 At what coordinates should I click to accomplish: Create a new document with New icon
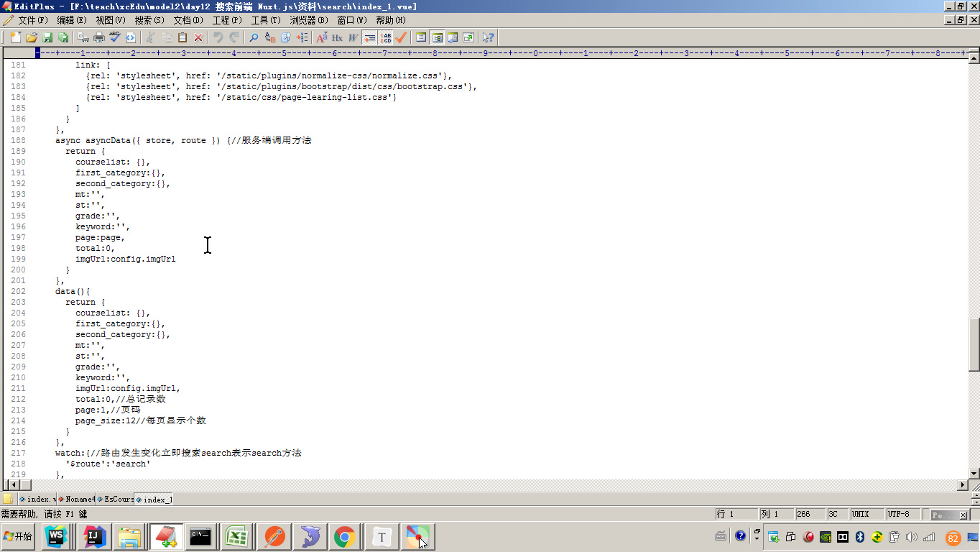click(16, 37)
